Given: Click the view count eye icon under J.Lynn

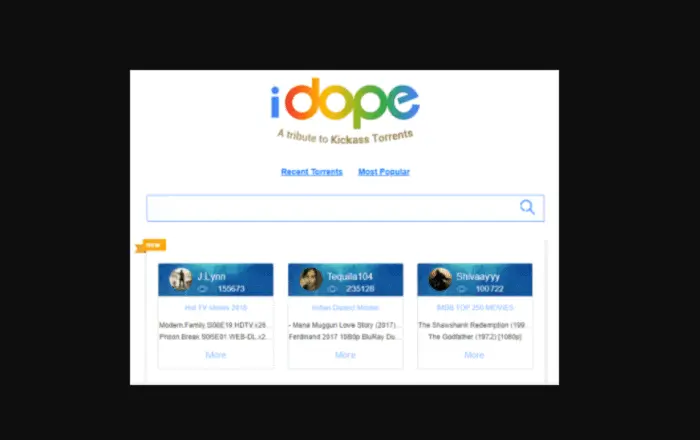Looking at the screenshot, I should coord(203,289).
